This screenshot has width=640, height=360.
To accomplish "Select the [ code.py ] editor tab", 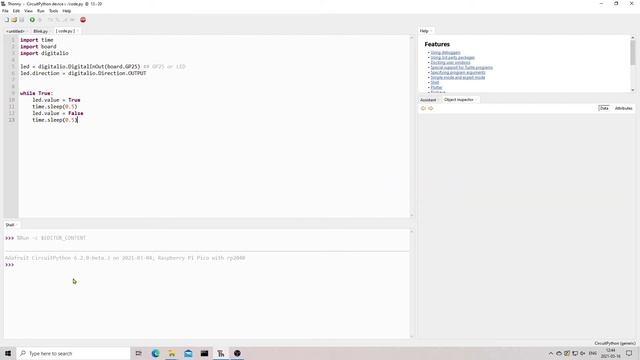I will point(65,31).
